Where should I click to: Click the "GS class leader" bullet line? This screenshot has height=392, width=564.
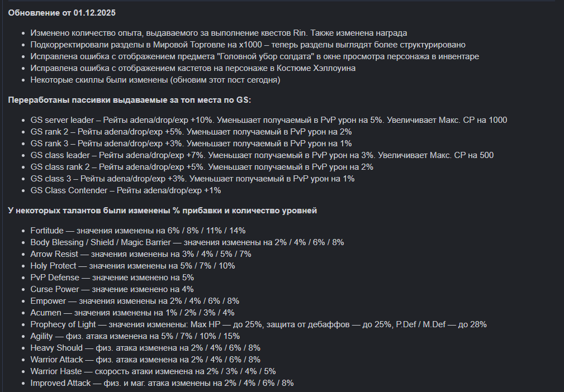pyautogui.click(x=262, y=155)
